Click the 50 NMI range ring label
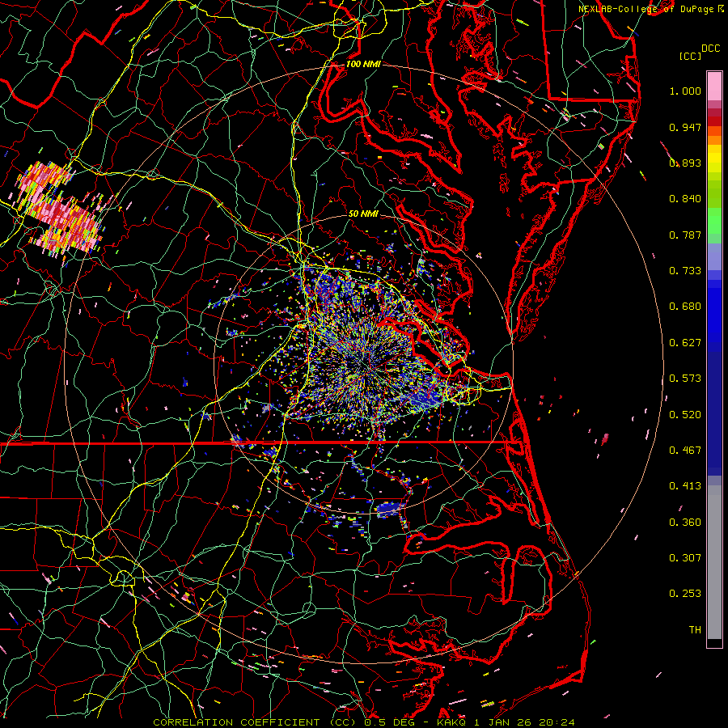Screen dimensions: 728x728 click(363, 214)
